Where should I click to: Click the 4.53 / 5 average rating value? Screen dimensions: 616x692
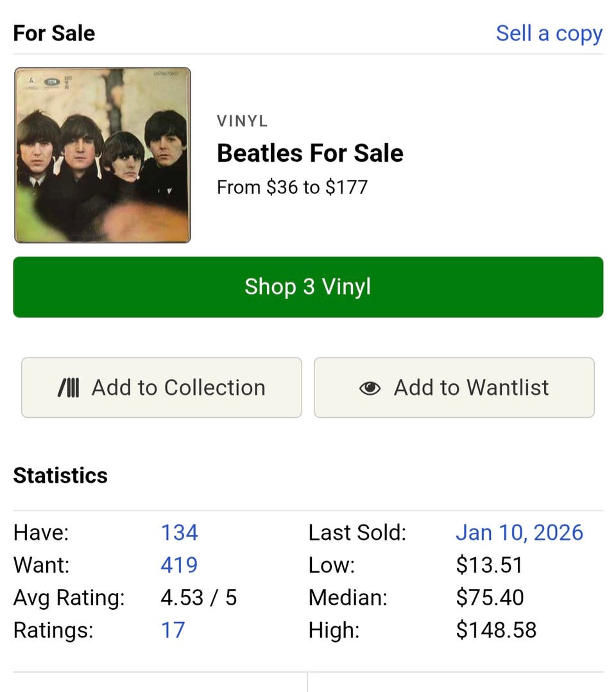pos(198,598)
